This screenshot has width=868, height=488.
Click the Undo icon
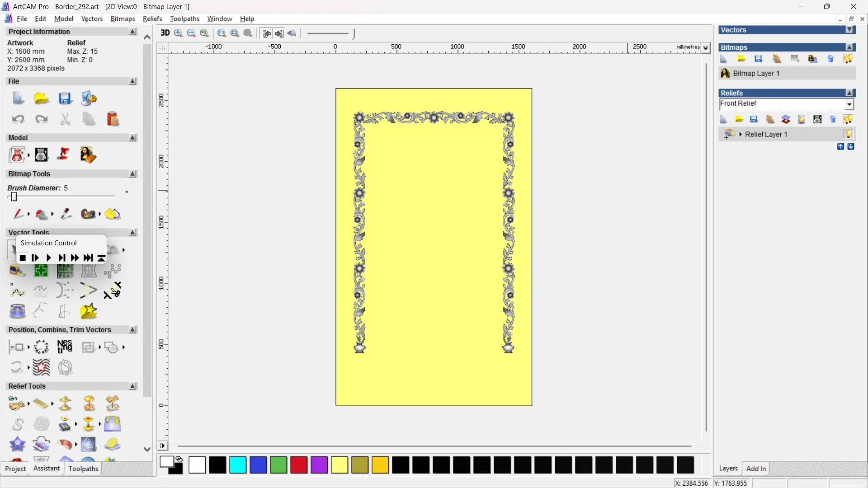point(18,119)
